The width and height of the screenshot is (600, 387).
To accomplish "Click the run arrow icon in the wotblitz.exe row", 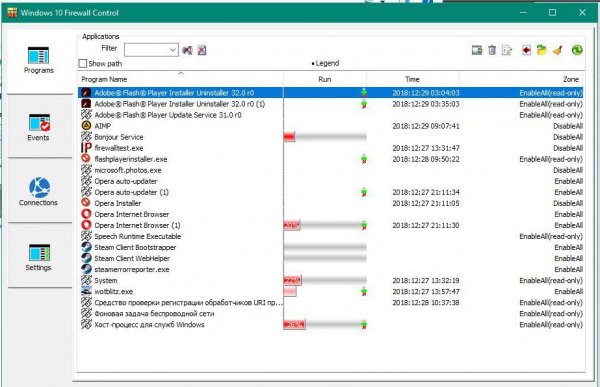I will [364, 292].
